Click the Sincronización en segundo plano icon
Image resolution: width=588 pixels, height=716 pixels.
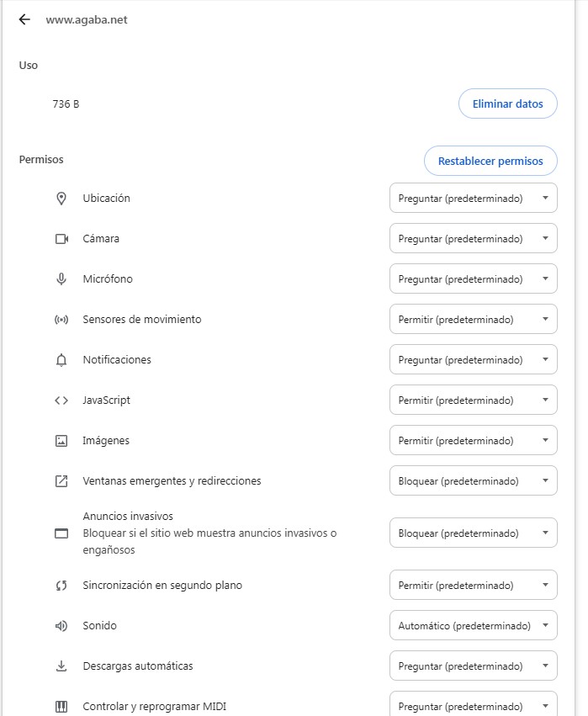(x=61, y=586)
